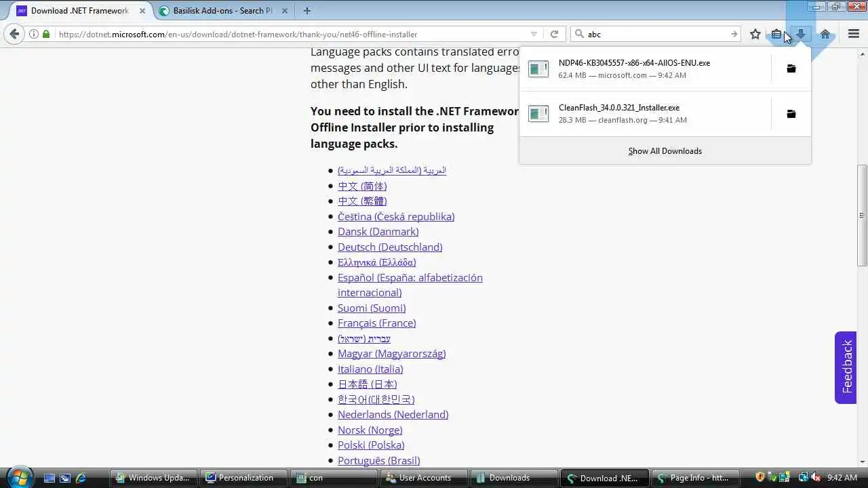Viewport: 868px width, 488px height.
Task: Switch to Page Info taskbar window
Action: click(x=694, y=478)
